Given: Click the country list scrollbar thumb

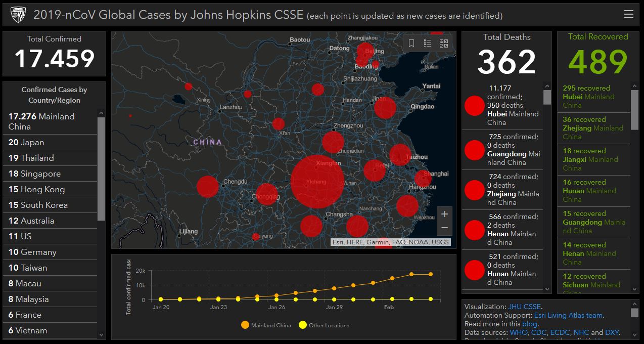Looking at the screenshot, I should tap(101, 169).
